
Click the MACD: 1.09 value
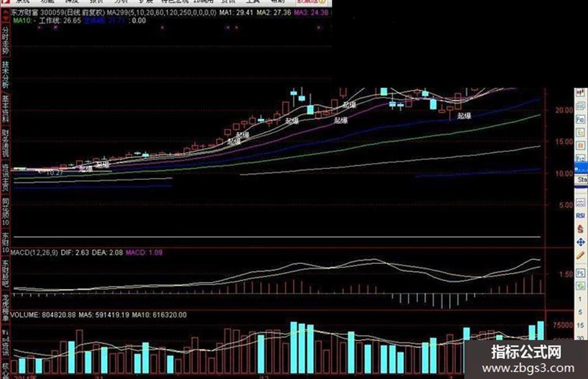tap(144, 253)
